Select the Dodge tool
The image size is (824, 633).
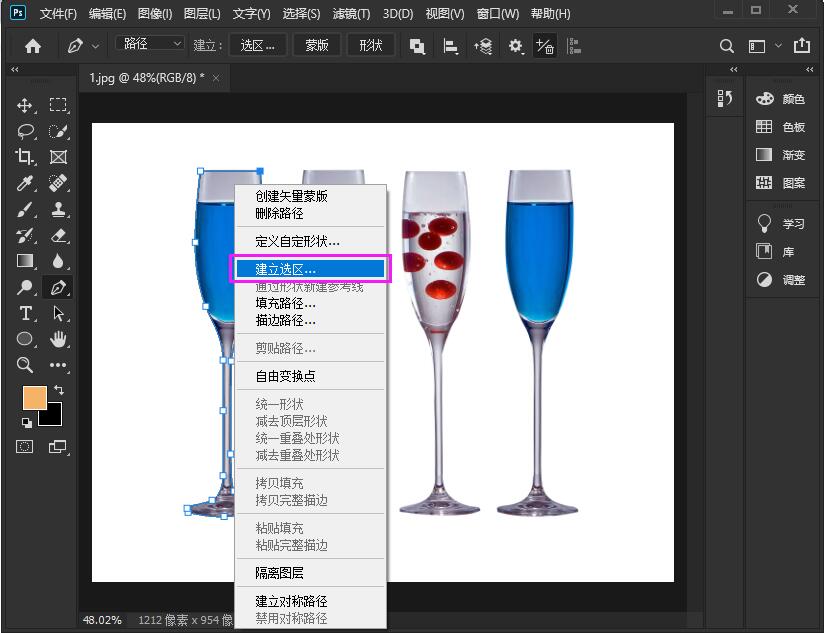[25, 287]
